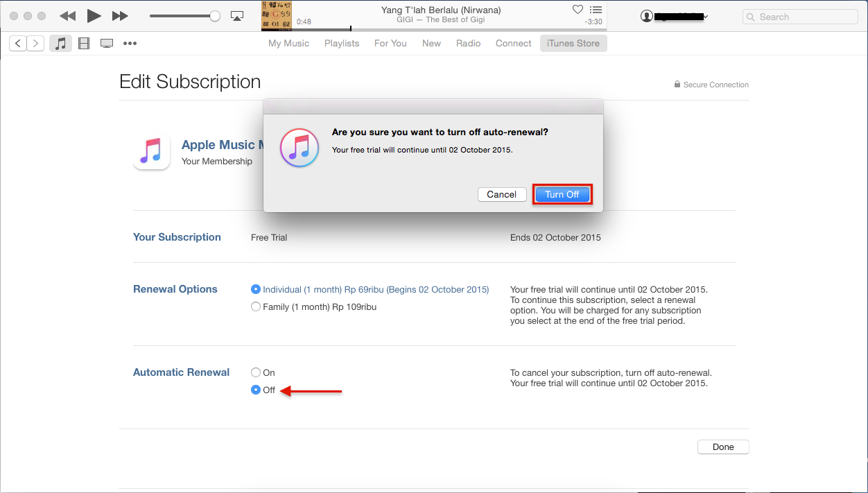
Task: Click the Edit Subscription heading
Action: pos(190,82)
